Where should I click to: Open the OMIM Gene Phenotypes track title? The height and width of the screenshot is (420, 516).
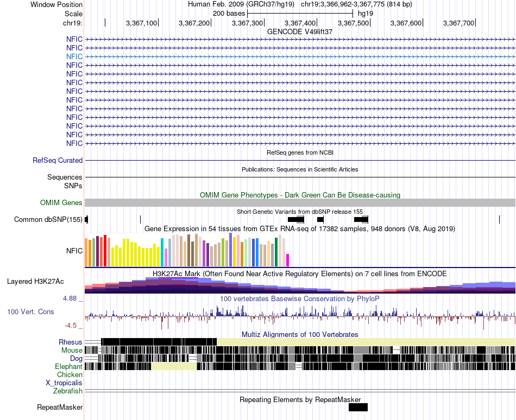coord(300,195)
